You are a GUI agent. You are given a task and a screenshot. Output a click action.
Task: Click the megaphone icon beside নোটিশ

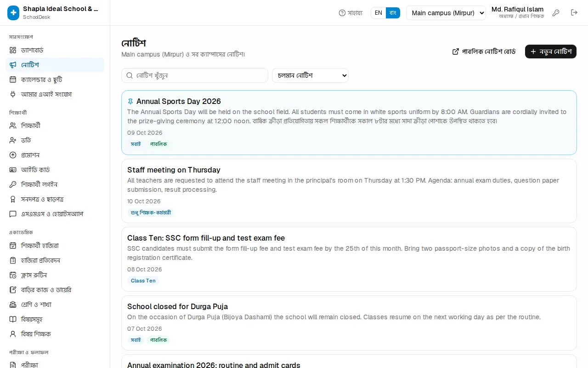(13, 65)
